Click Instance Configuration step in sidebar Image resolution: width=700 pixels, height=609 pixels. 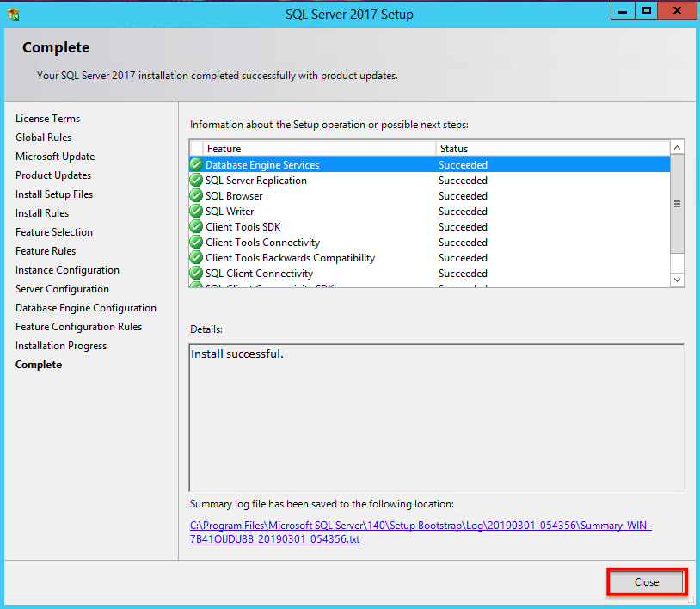point(67,270)
